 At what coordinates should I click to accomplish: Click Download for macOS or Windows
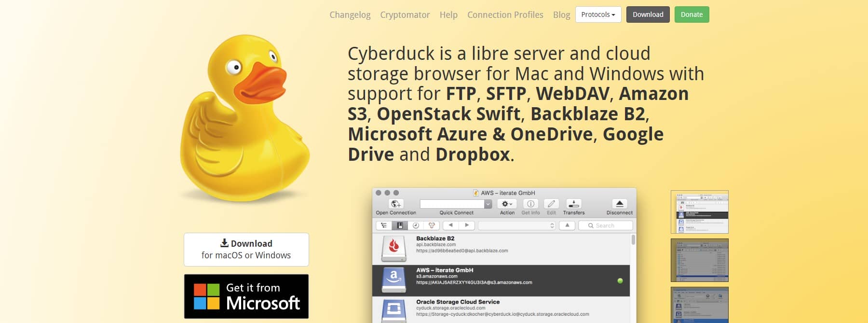pos(246,250)
